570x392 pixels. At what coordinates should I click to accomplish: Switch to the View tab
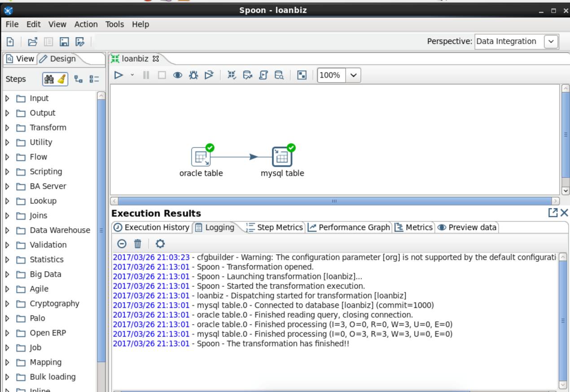pyautogui.click(x=20, y=59)
